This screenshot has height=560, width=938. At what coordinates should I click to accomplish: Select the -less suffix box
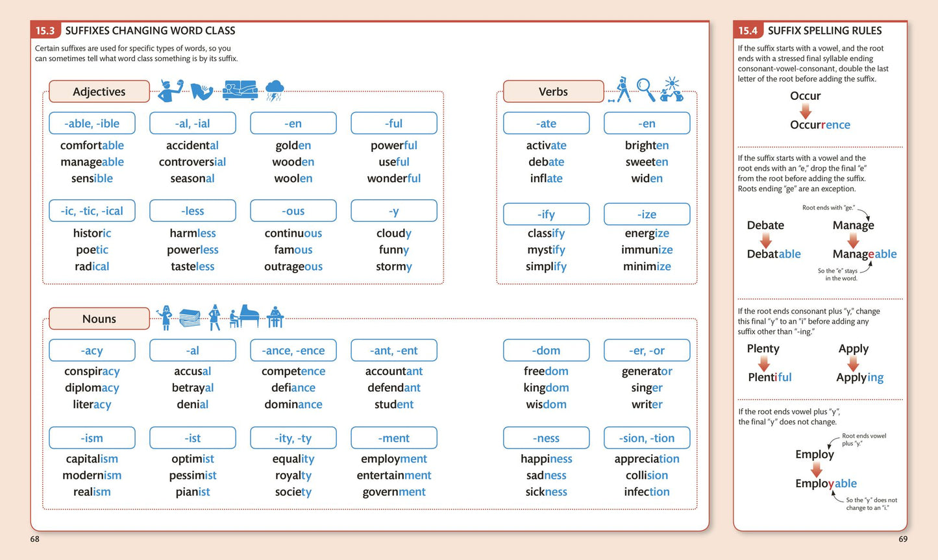click(193, 211)
